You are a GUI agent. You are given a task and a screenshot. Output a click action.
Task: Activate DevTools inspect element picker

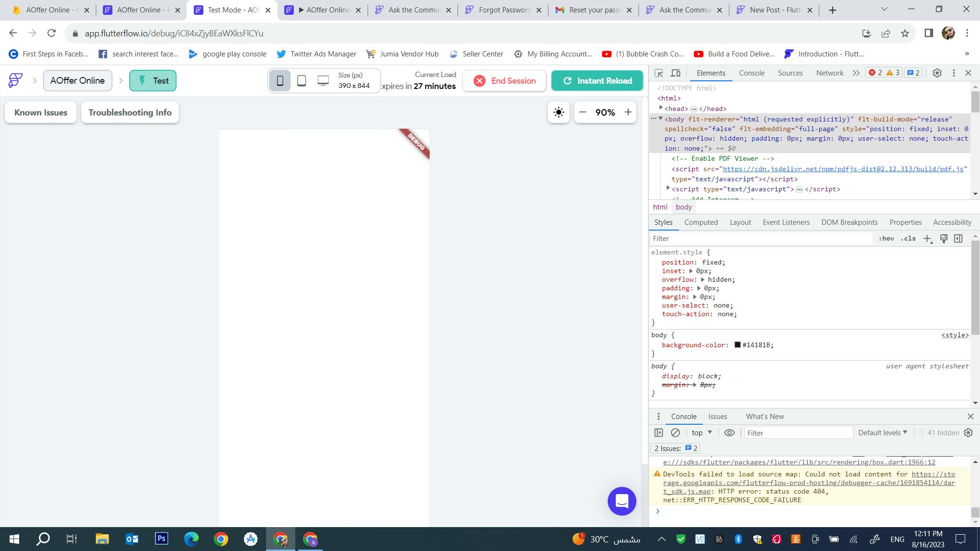(659, 73)
